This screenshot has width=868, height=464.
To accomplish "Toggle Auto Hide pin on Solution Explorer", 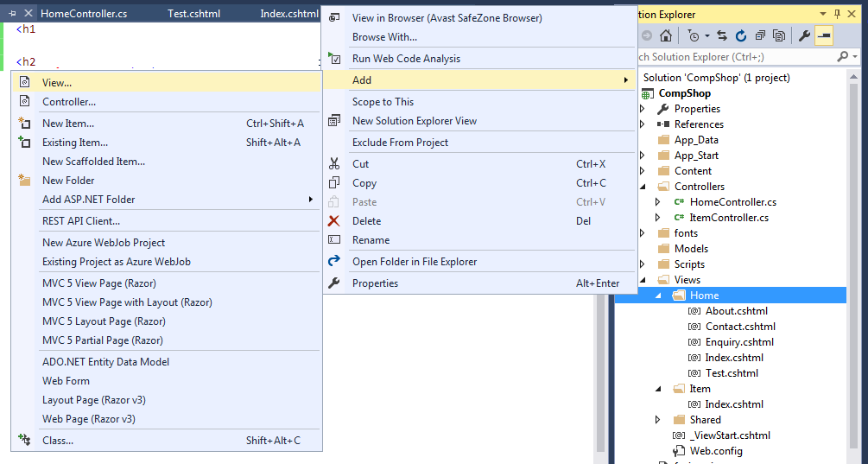I will [x=838, y=14].
